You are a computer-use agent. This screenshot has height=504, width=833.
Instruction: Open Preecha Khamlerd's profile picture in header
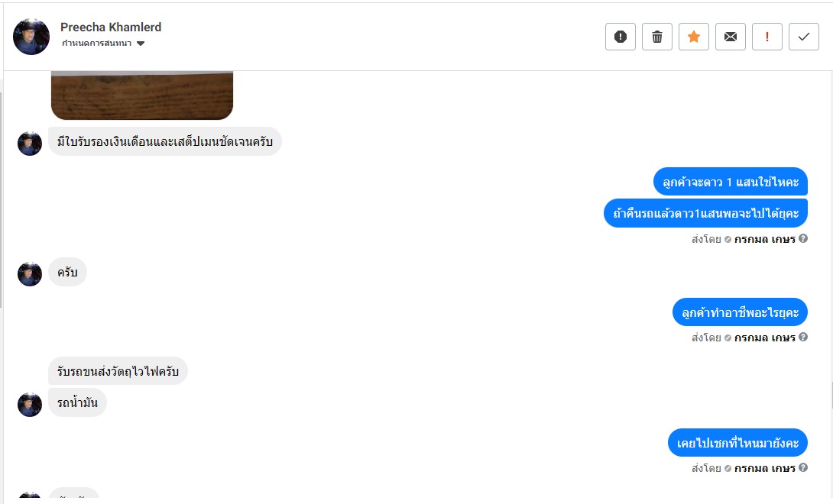[x=31, y=37]
